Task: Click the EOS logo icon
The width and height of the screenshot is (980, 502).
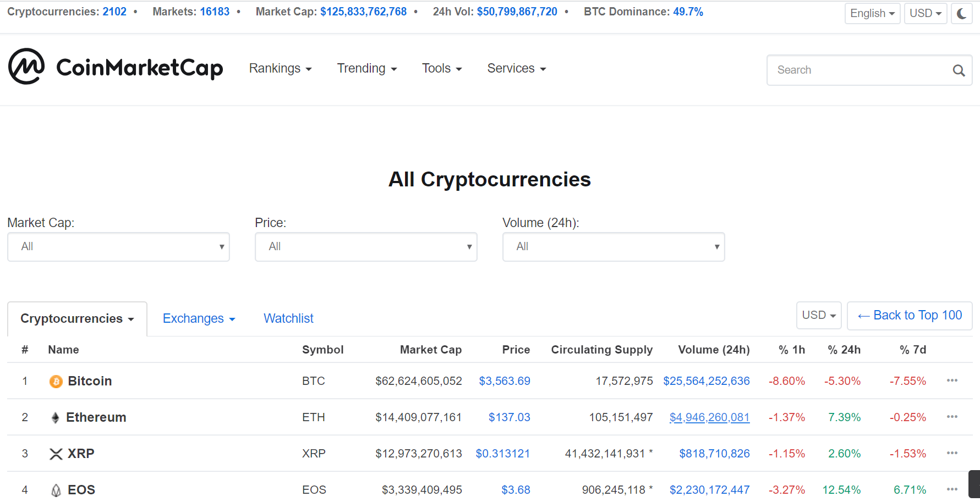Action: [x=56, y=490]
